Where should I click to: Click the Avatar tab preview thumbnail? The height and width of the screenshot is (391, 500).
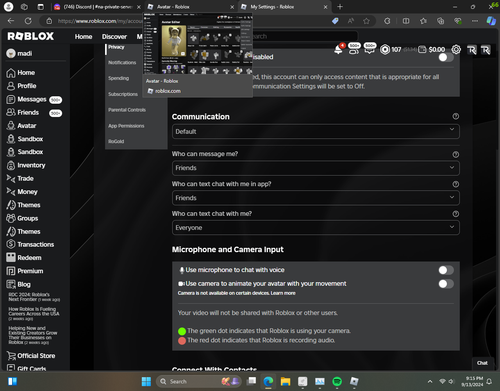tap(198, 44)
